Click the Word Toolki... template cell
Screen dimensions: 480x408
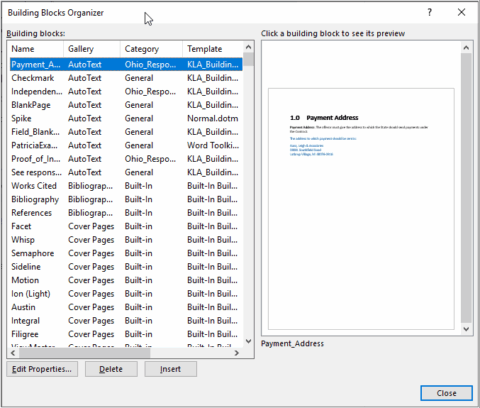pyautogui.click(x=213, y=145)
